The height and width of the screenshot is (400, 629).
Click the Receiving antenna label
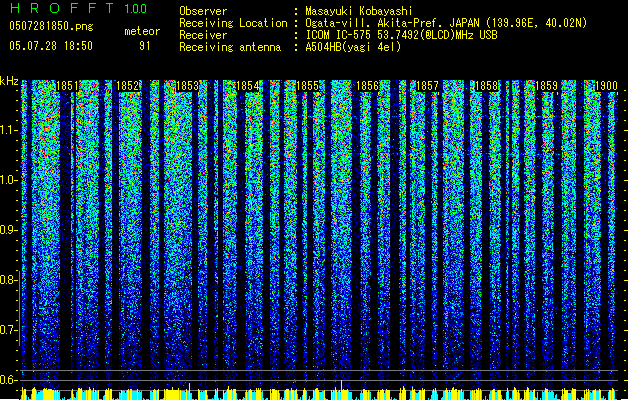pos(230,47)
